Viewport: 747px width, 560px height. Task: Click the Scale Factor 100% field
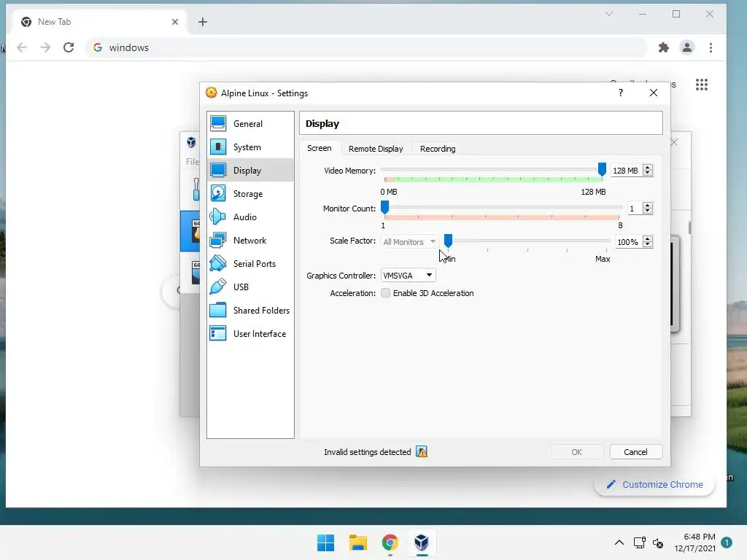pos(629,242)
